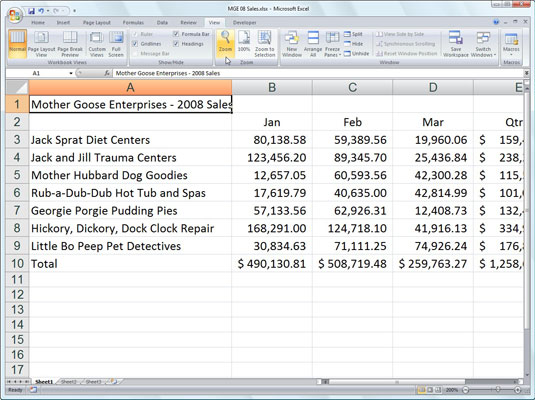Open Freeze Panes dropdown
Screen dimensions: 535x400
(x=332, y=44)
